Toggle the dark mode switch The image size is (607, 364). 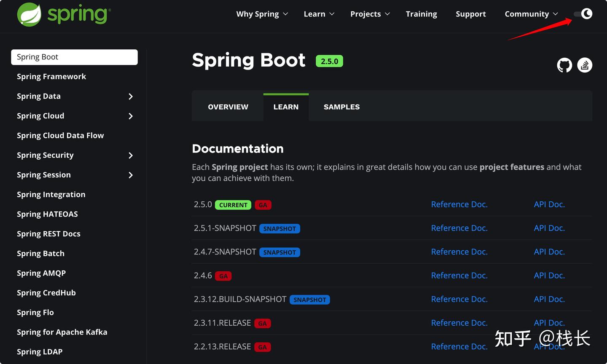(583, 14)
